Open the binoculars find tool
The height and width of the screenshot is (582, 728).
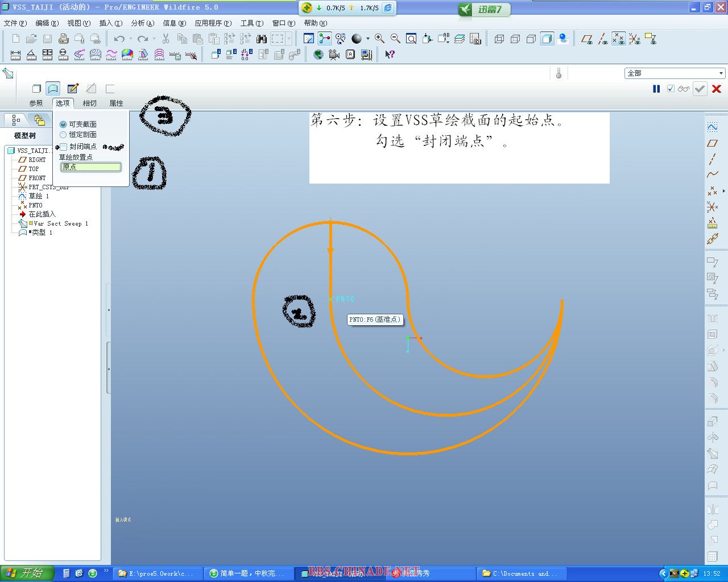(x=262, y=39)
